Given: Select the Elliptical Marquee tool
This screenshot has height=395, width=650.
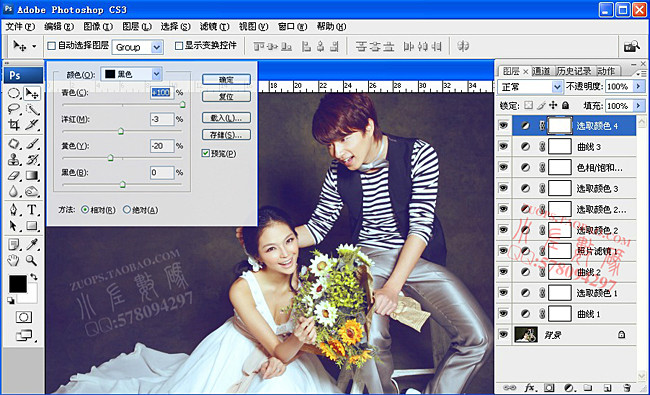Looking at the screenshot, I should click(14, 93).
